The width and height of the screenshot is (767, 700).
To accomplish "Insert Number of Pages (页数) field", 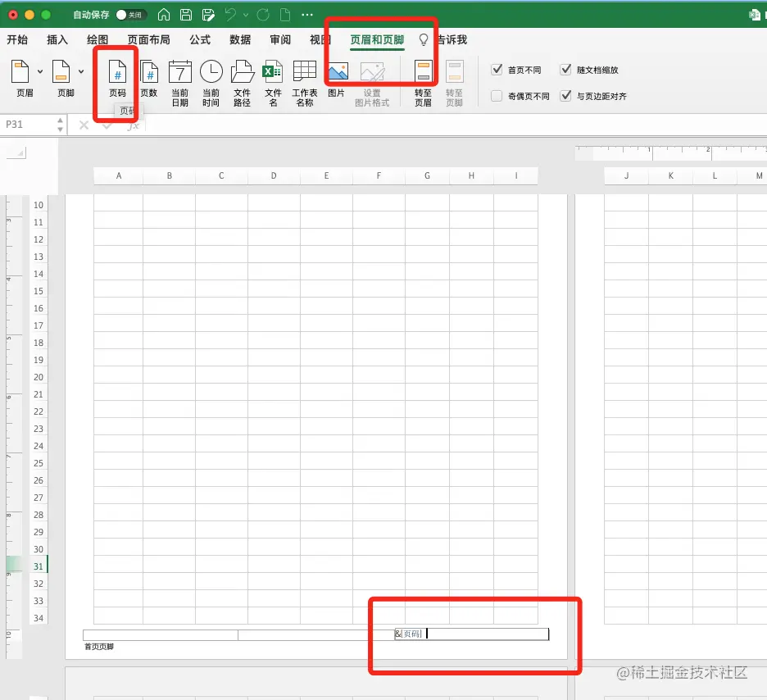I will (149, 78).
